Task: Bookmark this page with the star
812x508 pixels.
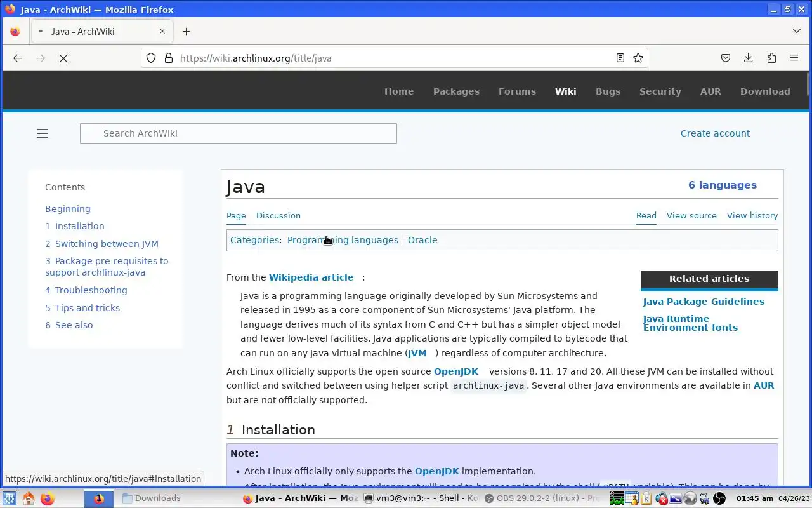Action: (x=638, y=58)
